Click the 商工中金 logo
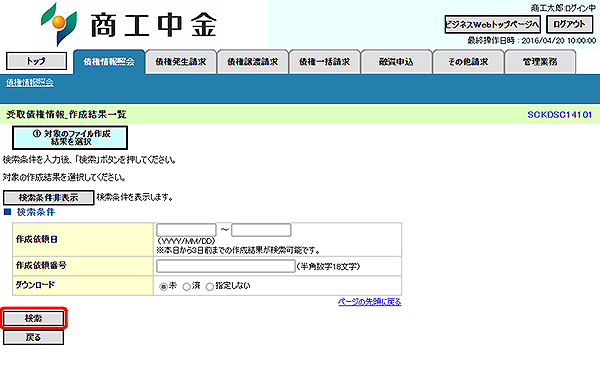Screen dimensions: 600x384 pyautogui.click(x=129, y=24)
